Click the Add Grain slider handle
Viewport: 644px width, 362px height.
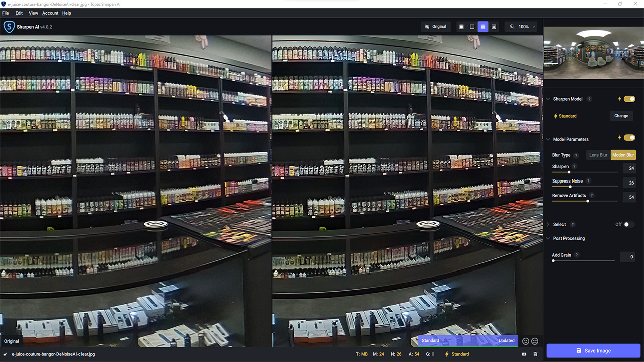point(553,261)
